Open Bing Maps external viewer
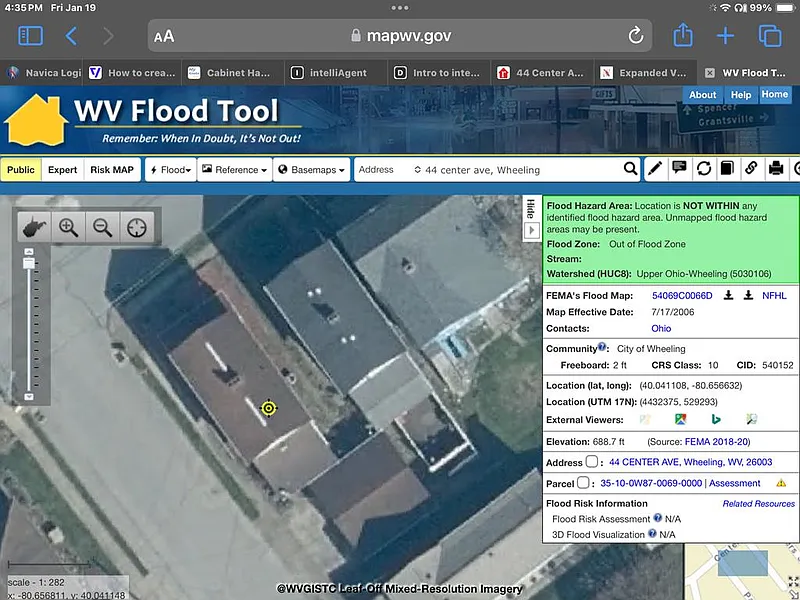This screenshot has height=600, width=800. point(716,419)
